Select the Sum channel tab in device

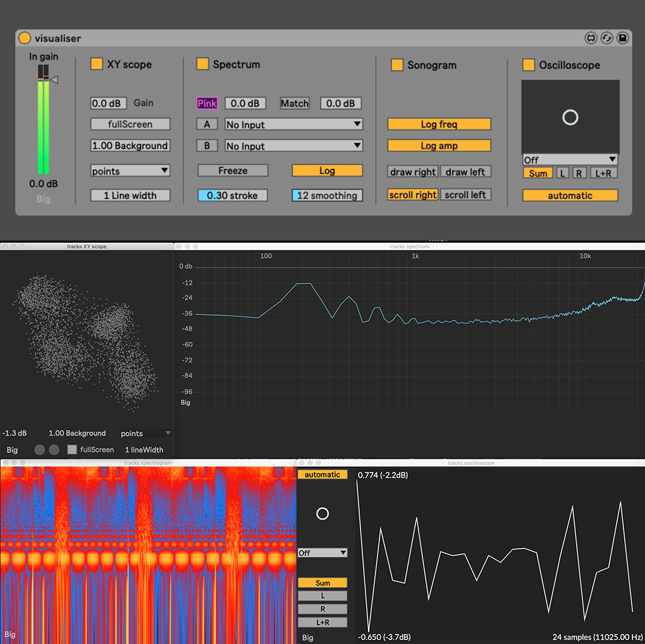tap(538, 173)
